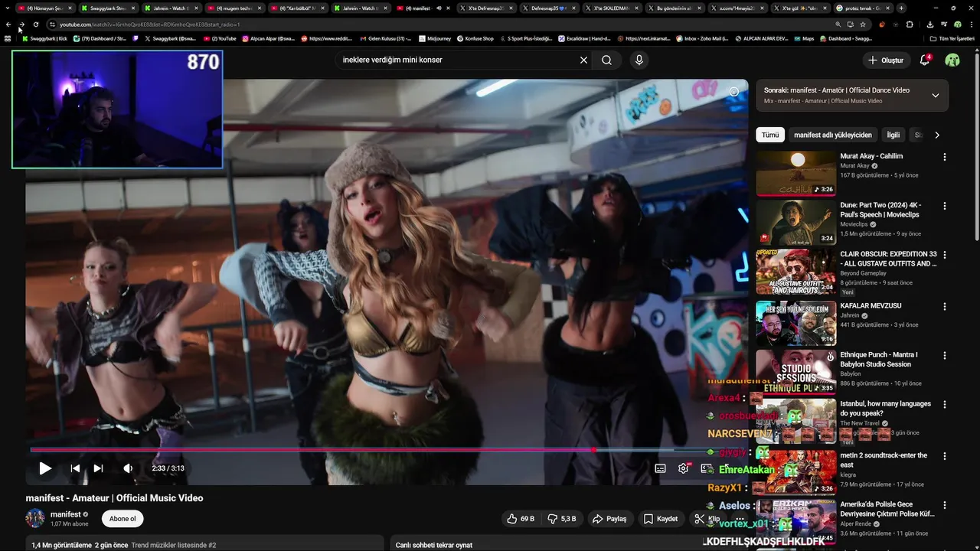Open the manifest channel name link
Viewport: 980px width, 551px height.
(x=66, y=514)
